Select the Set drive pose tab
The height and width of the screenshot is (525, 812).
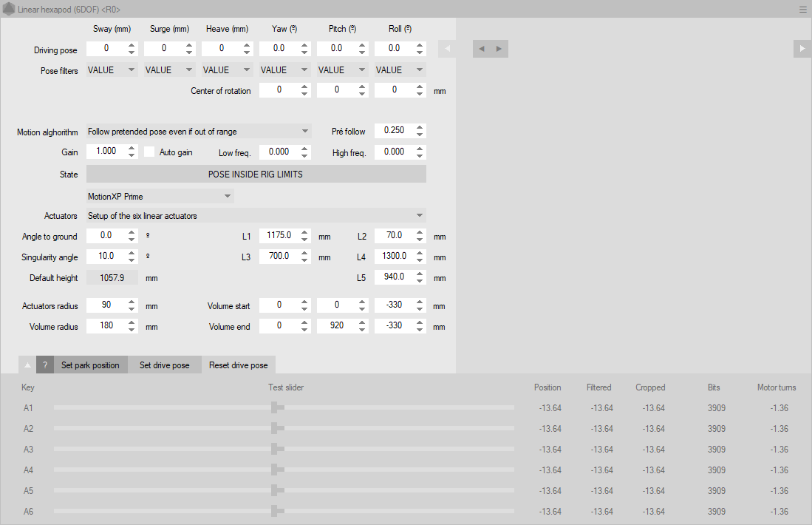(x=164, y=365)
